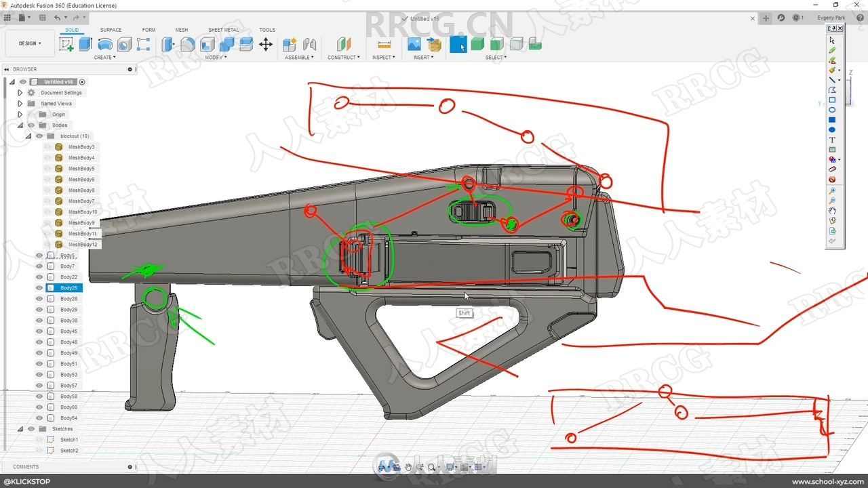Expand the Document Settings node

pyautogui.click(x=20, y=93)
